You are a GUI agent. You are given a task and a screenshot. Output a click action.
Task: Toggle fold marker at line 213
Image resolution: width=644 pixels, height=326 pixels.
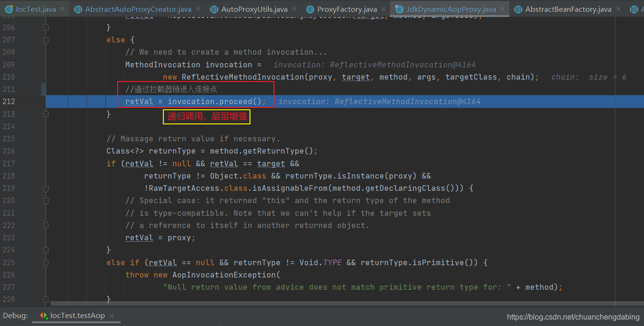point(46,114)
